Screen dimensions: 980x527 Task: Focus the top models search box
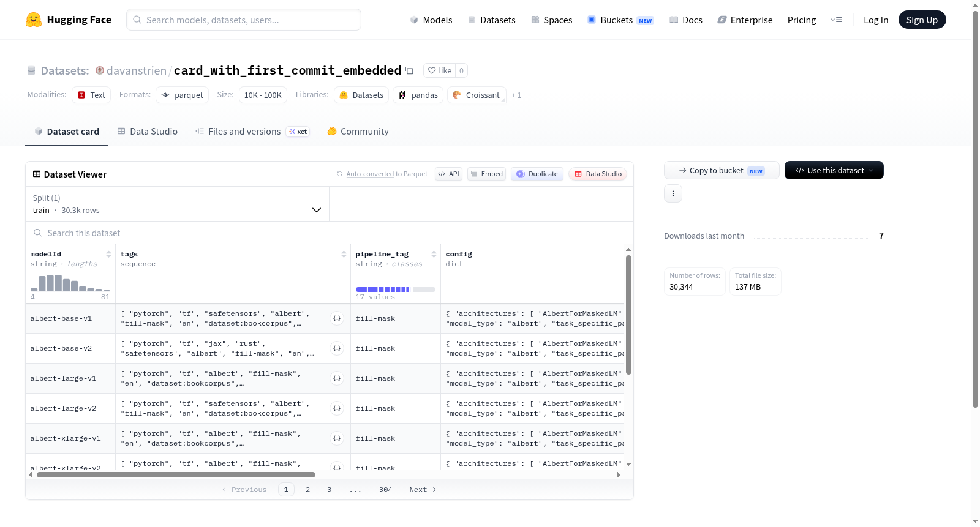[244, 20]
